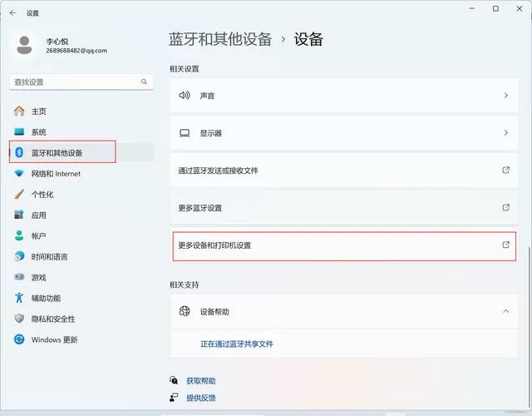
Task: Open 通过蓝牙发送或接收文件
Action: coord(344,170)
